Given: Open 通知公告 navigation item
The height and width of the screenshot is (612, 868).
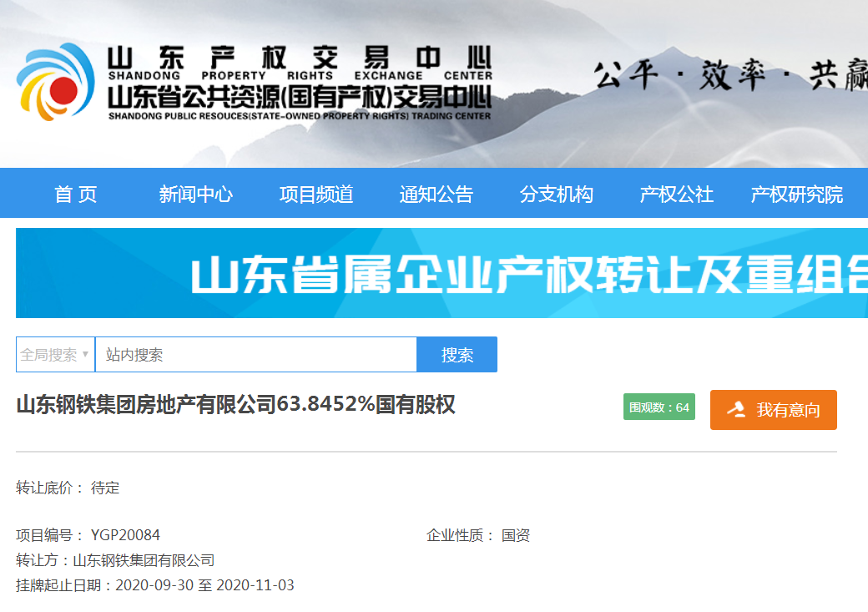Looking at the screenshot, I should click(x=437, y=195).
